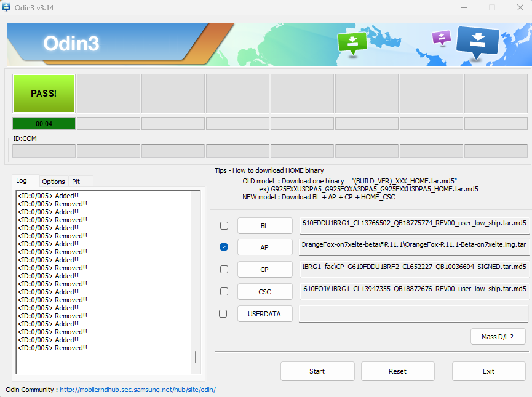Click the "NEW model : Download BL + AP + CP + HOME_CSC" tip
532x397 pixels.
pyautogui.click(x=319, y=197)
